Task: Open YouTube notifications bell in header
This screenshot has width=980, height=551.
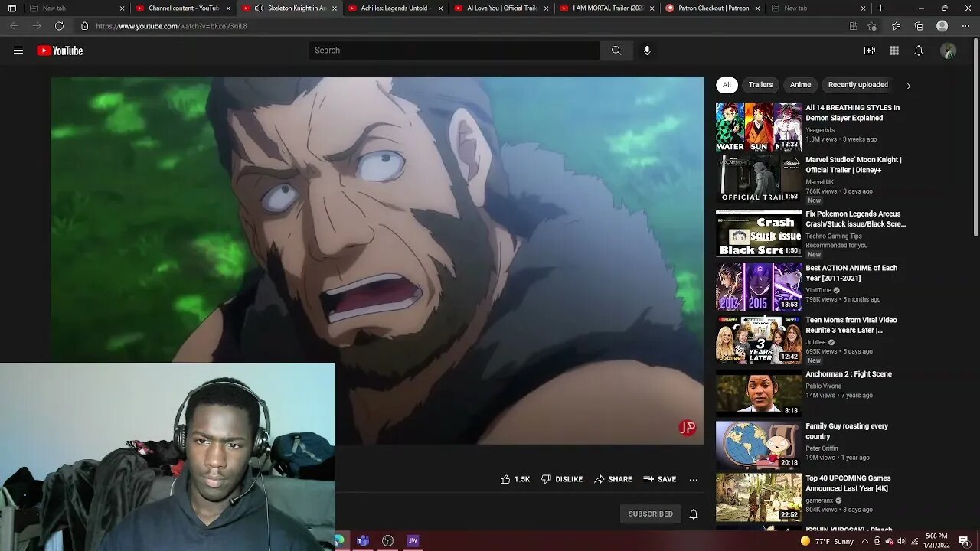Action: click(x=919, y=51)
